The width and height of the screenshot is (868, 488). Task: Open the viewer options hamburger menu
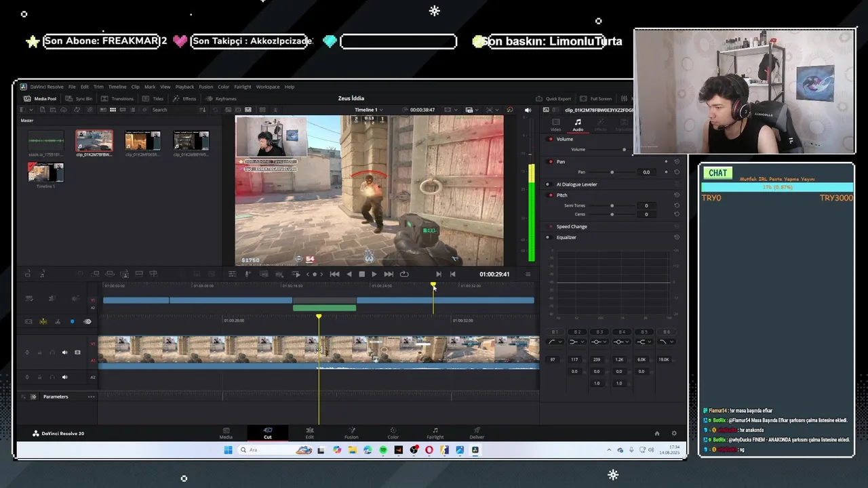click(x=528, y=274)
